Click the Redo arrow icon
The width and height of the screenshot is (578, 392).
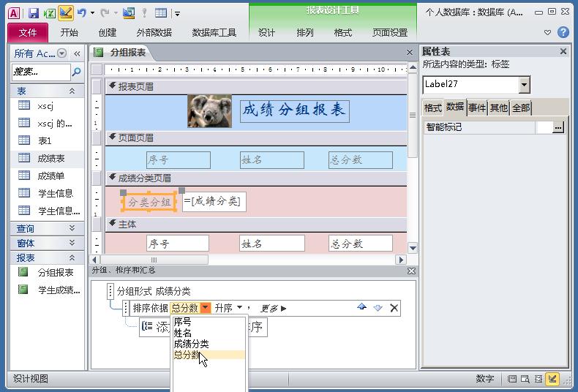[x=105, y=13]
